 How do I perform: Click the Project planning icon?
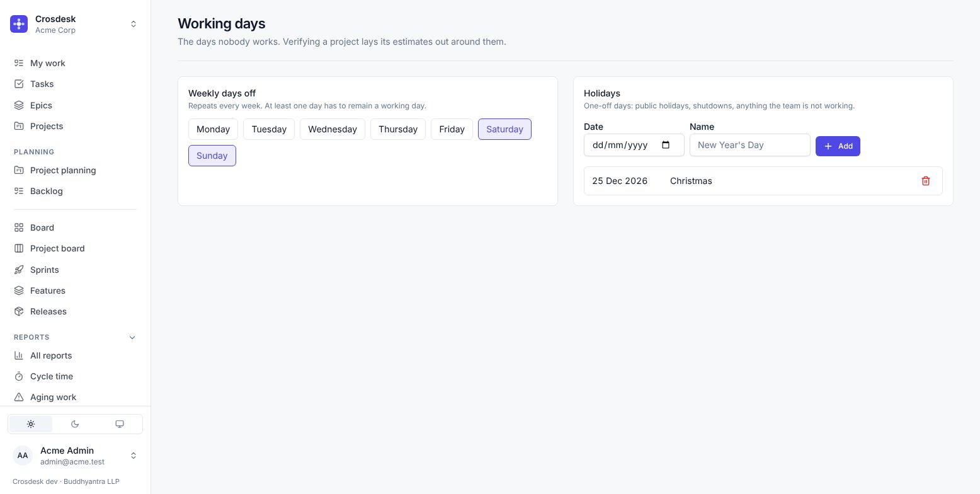coord(19,170)
